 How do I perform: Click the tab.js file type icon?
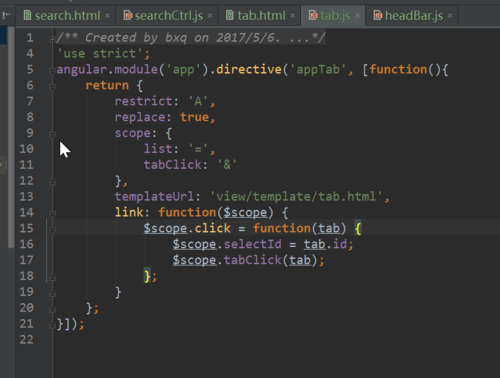[313, 15]
